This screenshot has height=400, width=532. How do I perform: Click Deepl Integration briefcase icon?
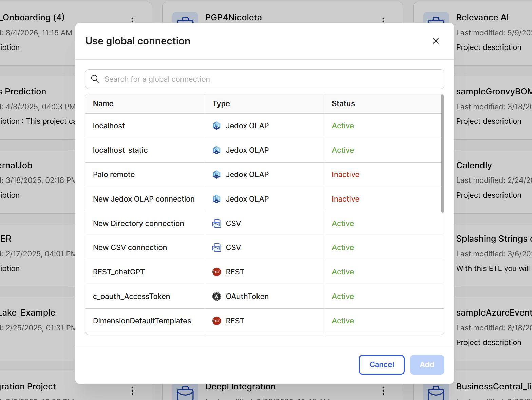[x=185, y=392]
